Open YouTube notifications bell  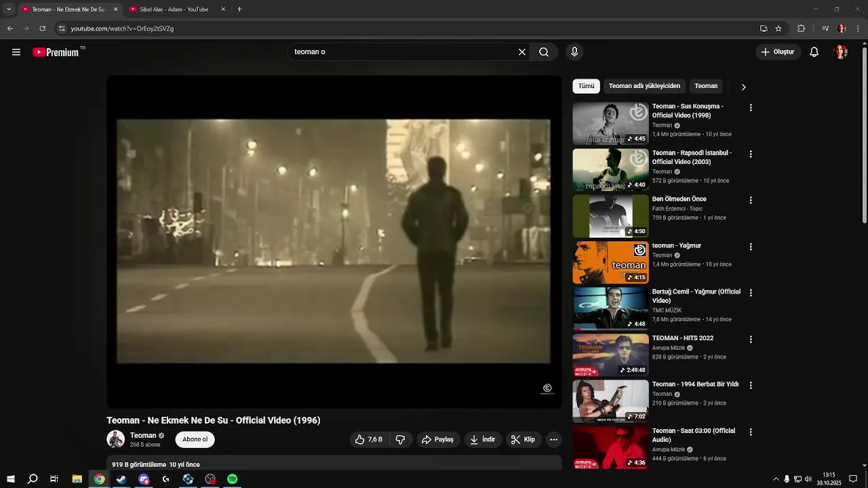(x=814, y=52)
